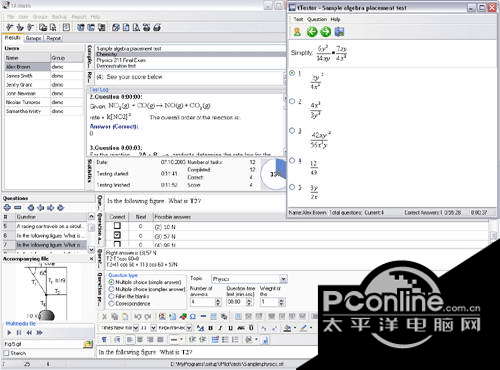Image resolution: width=500 pixels, height=370 pixels.
Task: Increase the number of answers spinner
Action: (218, 300)
